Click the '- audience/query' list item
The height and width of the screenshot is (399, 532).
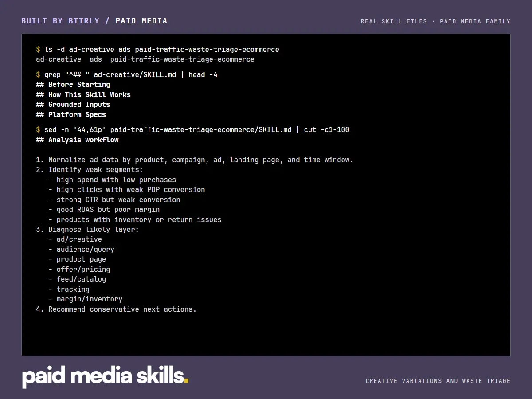point(81,250)
